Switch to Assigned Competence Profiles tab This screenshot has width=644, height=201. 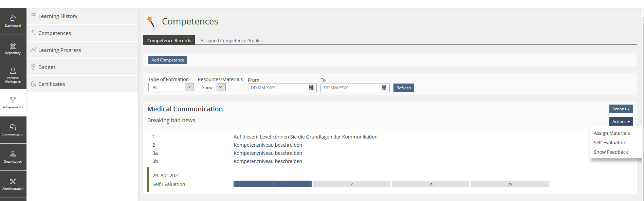click(x=231, y=40)
